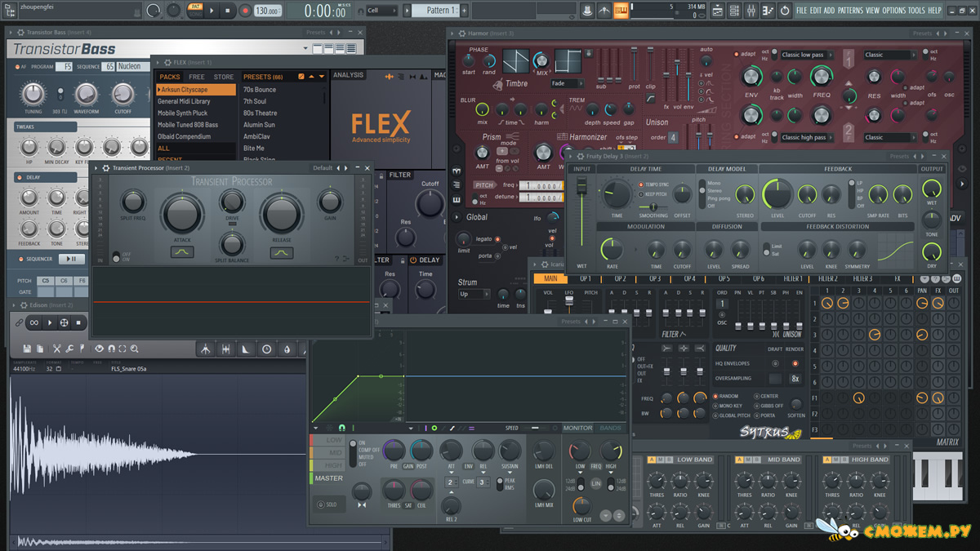Click the tempo field showing 130.000
The image size is (980, 551).
pyautogui.click(x=267, y=11)
